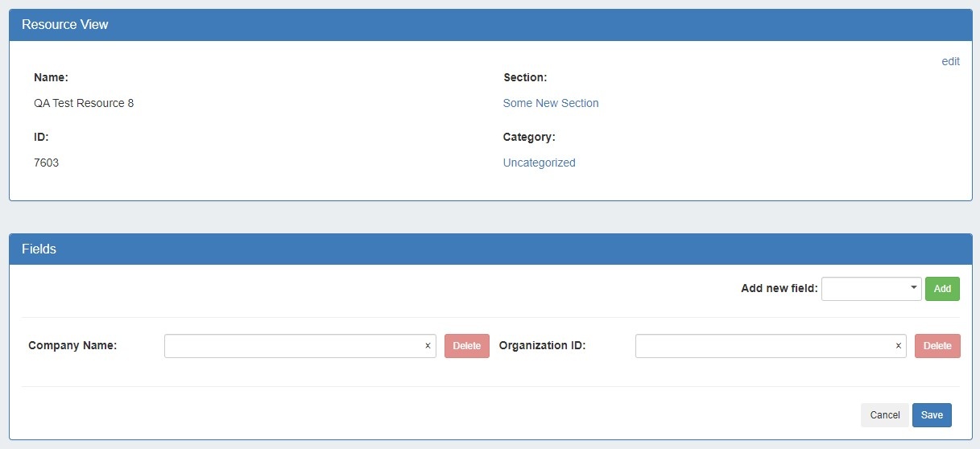
Task: Follow the Uncategorized category link
Action: 539,163
